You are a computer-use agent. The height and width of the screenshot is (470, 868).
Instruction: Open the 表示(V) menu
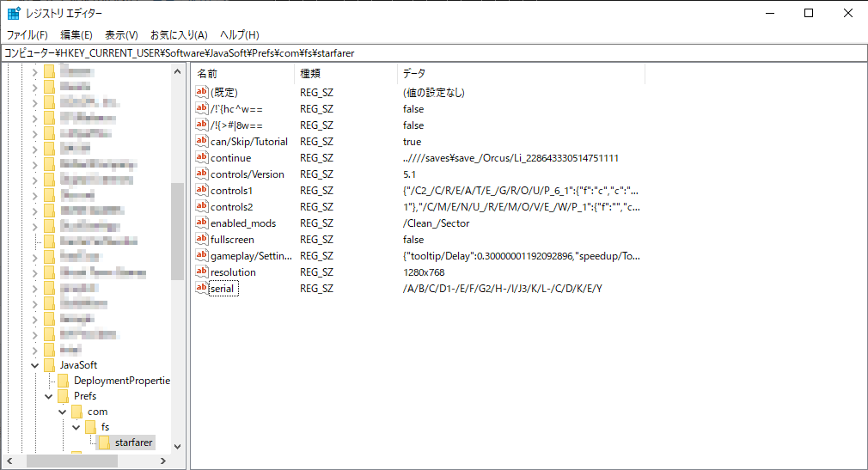[121, 35]
